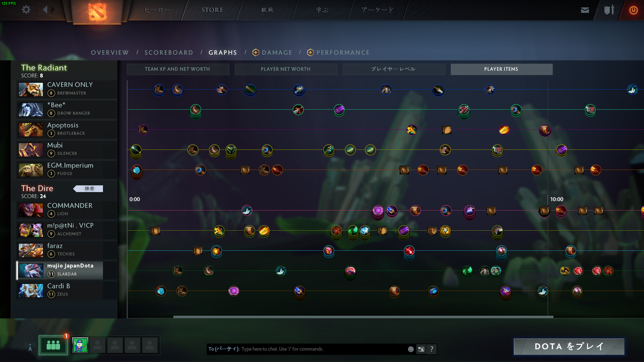Viewport: 644px width, 362px height.
Task: Click first item on Slardar's timeline
Action: 178,270
